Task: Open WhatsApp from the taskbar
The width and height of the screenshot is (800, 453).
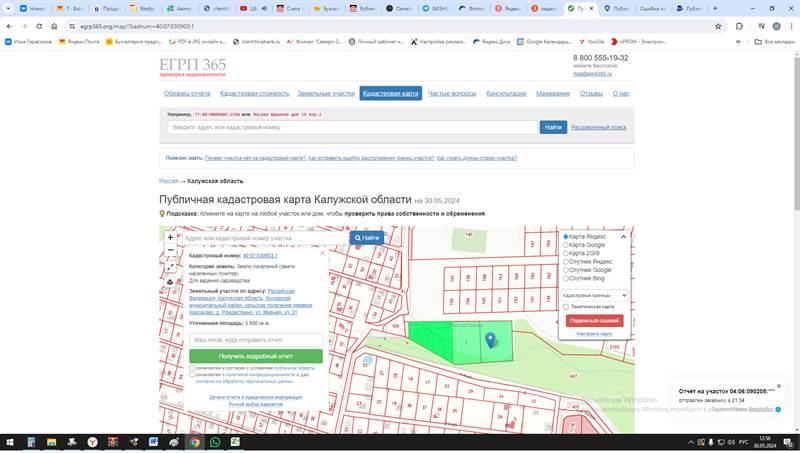Action: click(x=215, y=441)
